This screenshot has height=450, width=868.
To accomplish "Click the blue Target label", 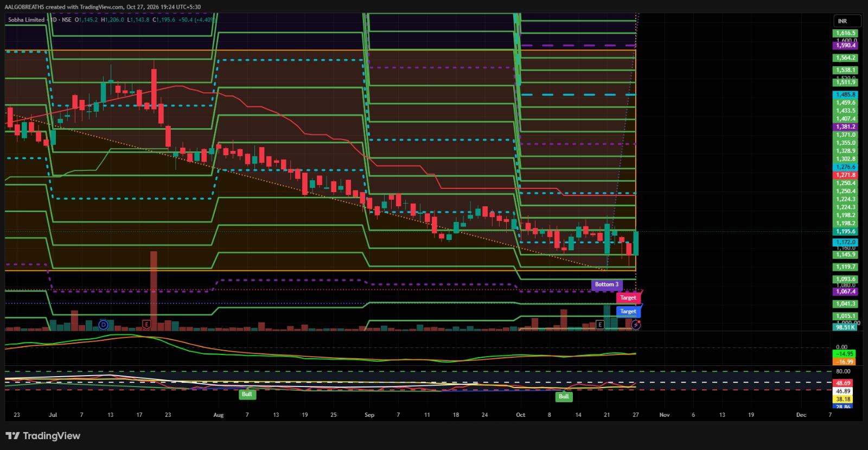I will pos(628,311).
